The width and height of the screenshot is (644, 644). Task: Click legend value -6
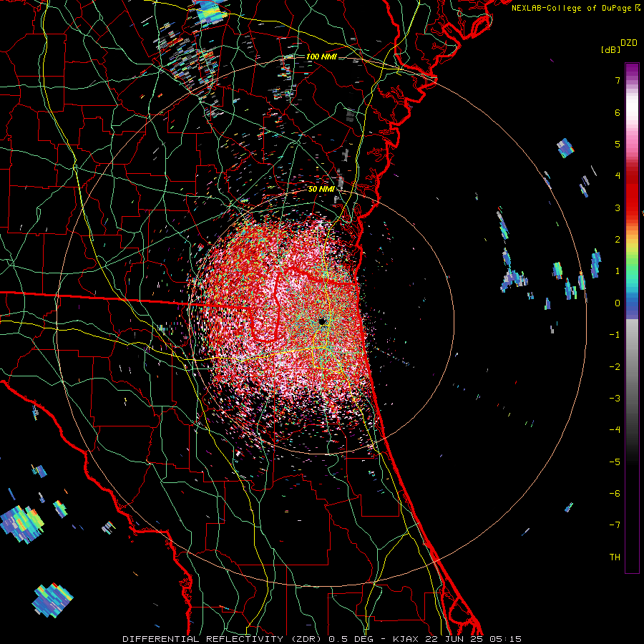point(615,494)
